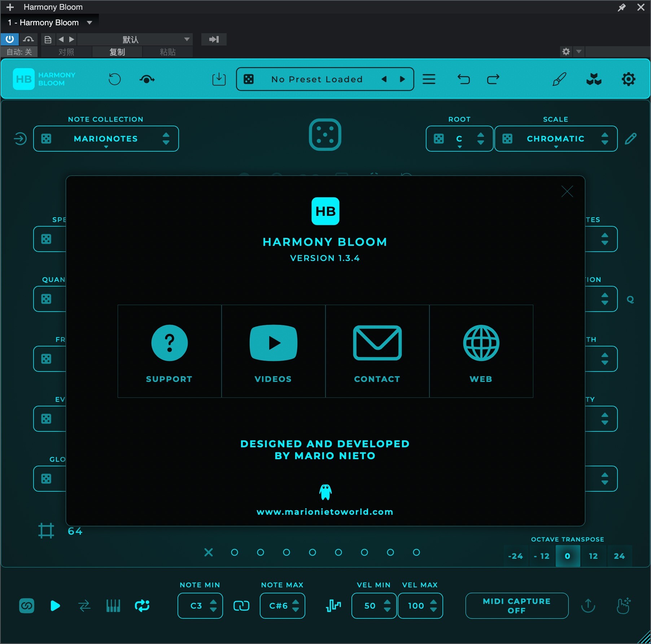Edit the scale with pencil icon
The image size is (651, 644).
[x=630, y=139]
